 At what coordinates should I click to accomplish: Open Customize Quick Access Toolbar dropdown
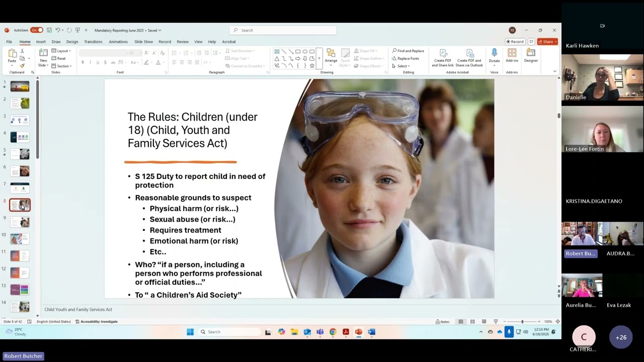point(86,30)
